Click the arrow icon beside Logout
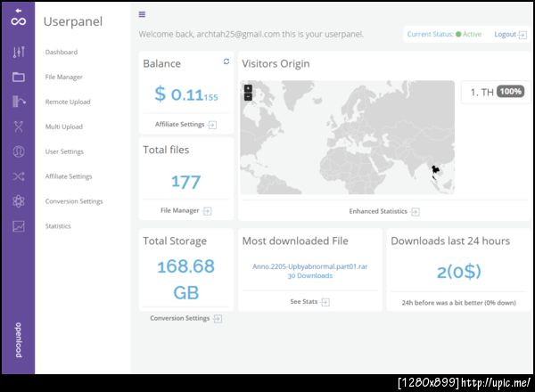This screenshot has height=392, width=535. pos(523,35)
